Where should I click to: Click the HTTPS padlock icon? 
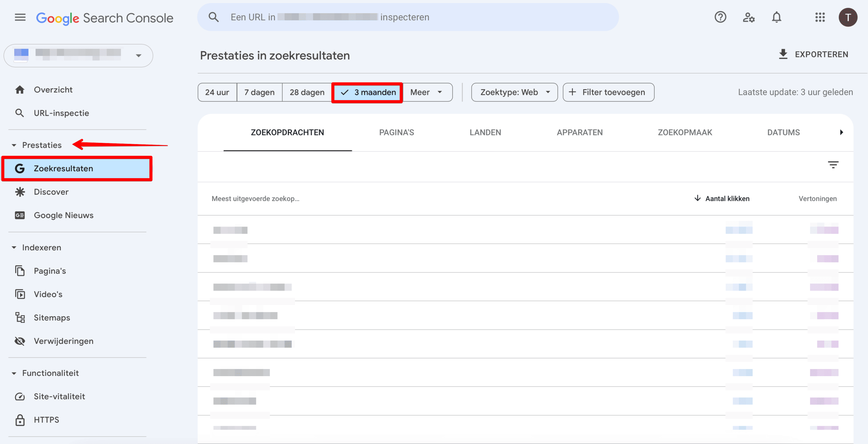click(20, 420)
